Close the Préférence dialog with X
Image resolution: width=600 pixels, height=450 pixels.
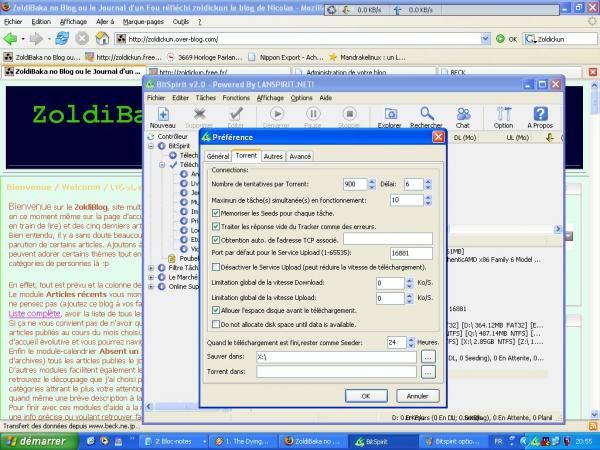[x=438, y=137]
